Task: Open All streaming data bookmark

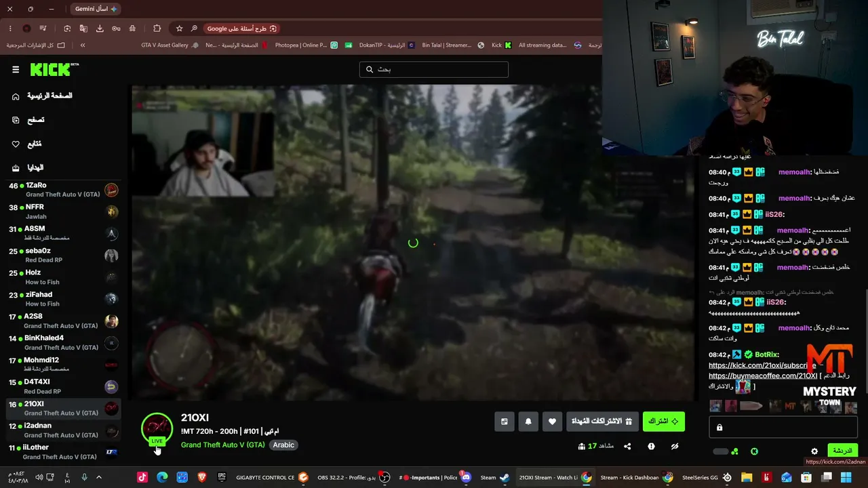Action: pyautogui.click(x=550, y=45)
